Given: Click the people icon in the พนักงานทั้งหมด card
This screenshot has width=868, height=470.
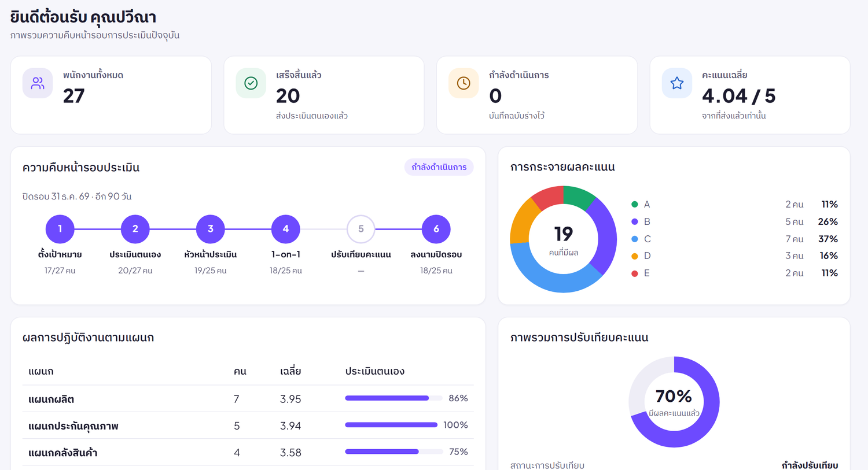Looking at the screenshot, I should pyautogui.click(x=38, y=83).
